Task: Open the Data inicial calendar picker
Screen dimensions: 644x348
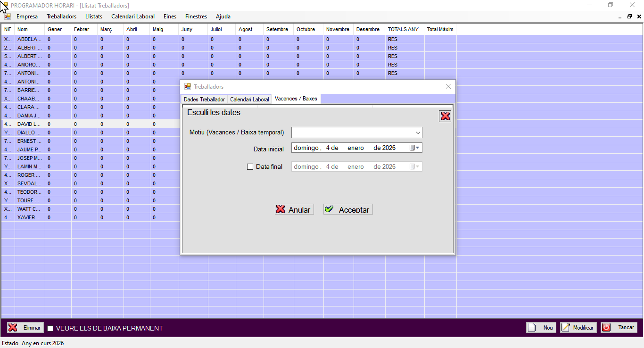Action: click(x=414, y=148)
